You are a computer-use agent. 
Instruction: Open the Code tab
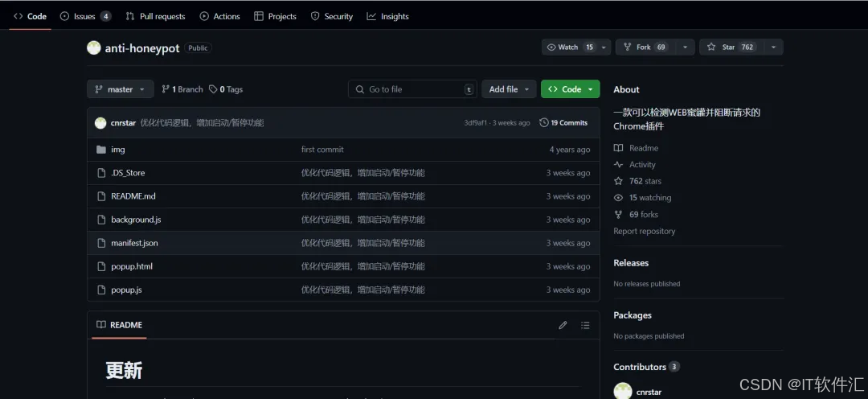pyautogui.click(x=30, y=16)
